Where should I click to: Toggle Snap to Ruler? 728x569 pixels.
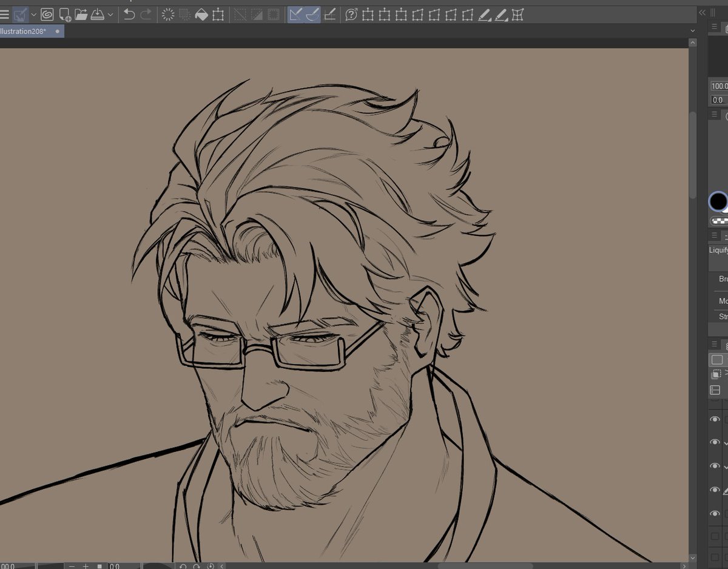(296, 15)
